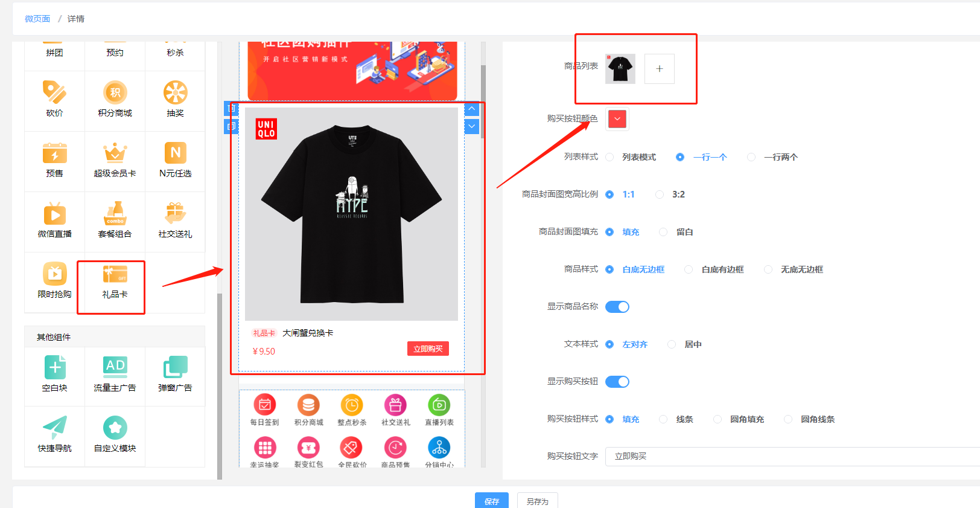Insert the 快捷导航 component
The width and height of the screenshot is (980, 508).
[x=54, y=436]
